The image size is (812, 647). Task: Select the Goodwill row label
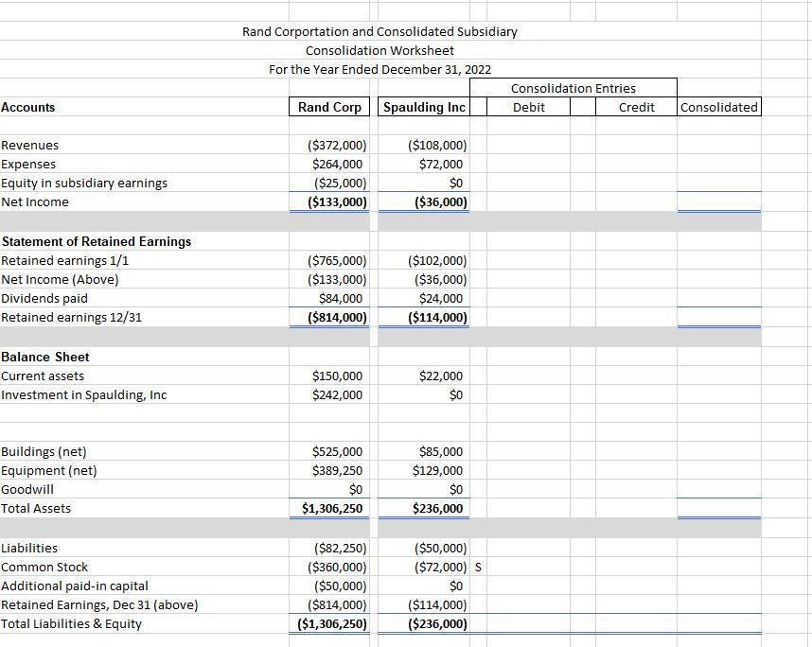coord(26,490)
